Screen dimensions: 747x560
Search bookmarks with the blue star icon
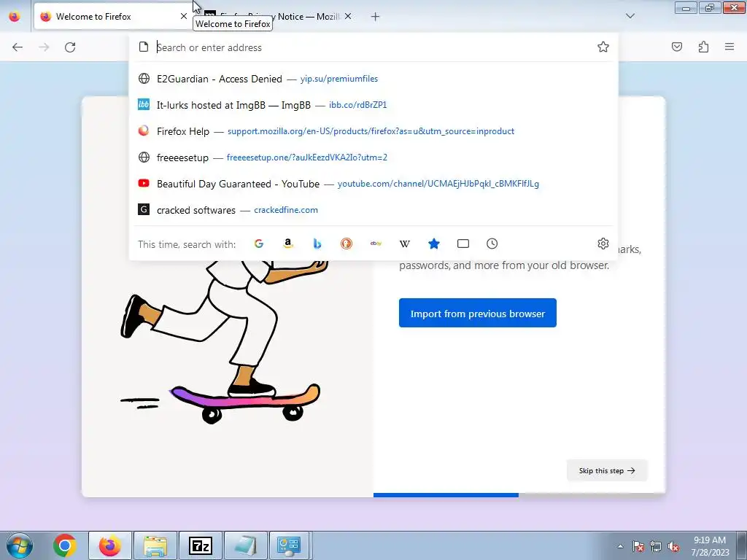point(433,244)
